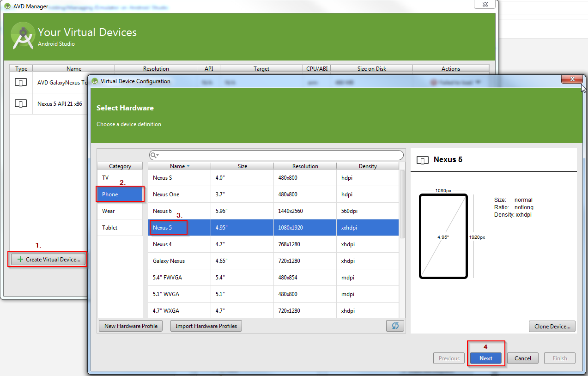This screenshot has width=588, height=376.
Task: Sort devices by Size column header
Action: 242,166
